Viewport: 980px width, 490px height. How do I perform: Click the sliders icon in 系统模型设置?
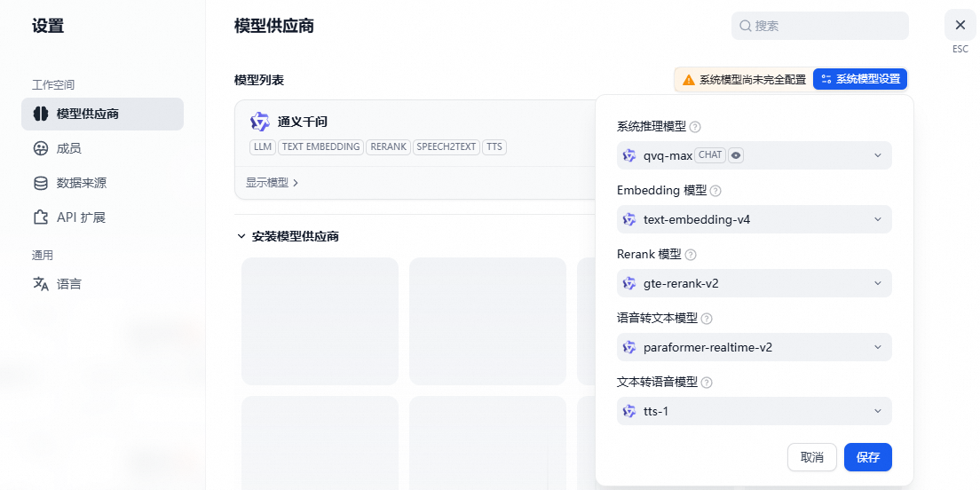pos(826,79)
